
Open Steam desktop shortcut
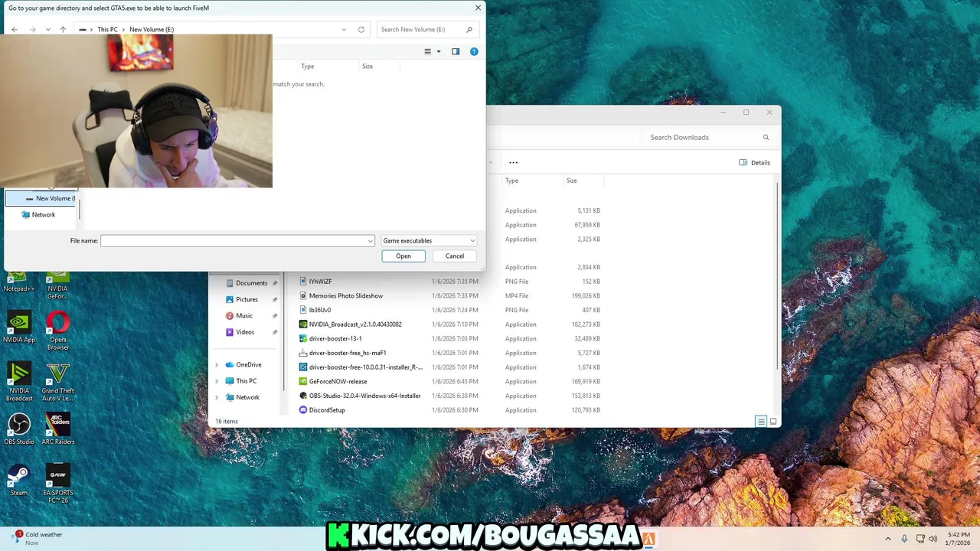[19, 480]
